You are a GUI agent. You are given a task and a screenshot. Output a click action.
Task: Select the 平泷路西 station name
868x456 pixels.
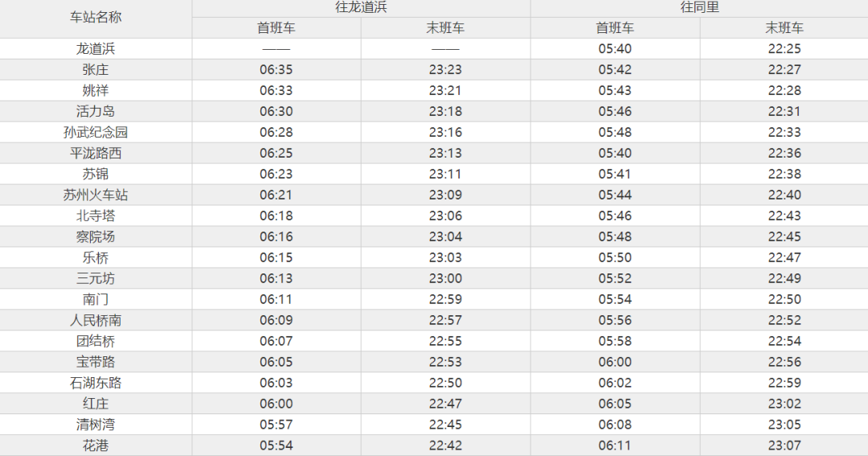pos(96,153)
